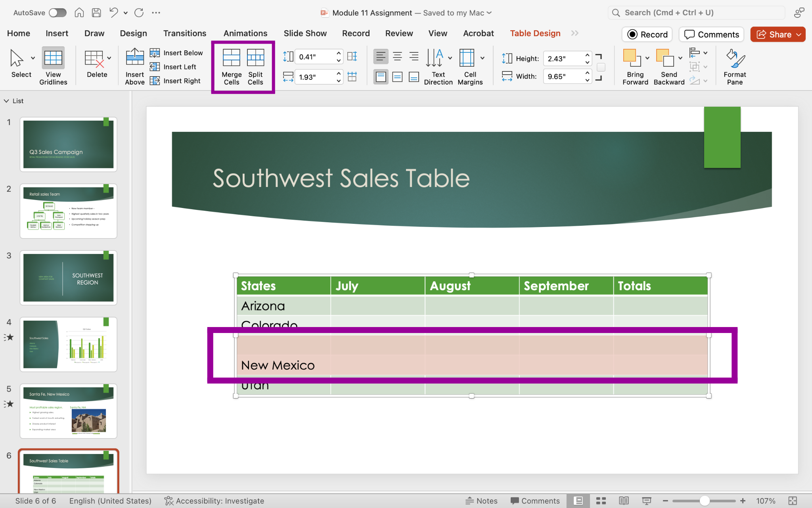Align text to bottom of cell
The image size is (812, 508).
click(x=414, y=77)
